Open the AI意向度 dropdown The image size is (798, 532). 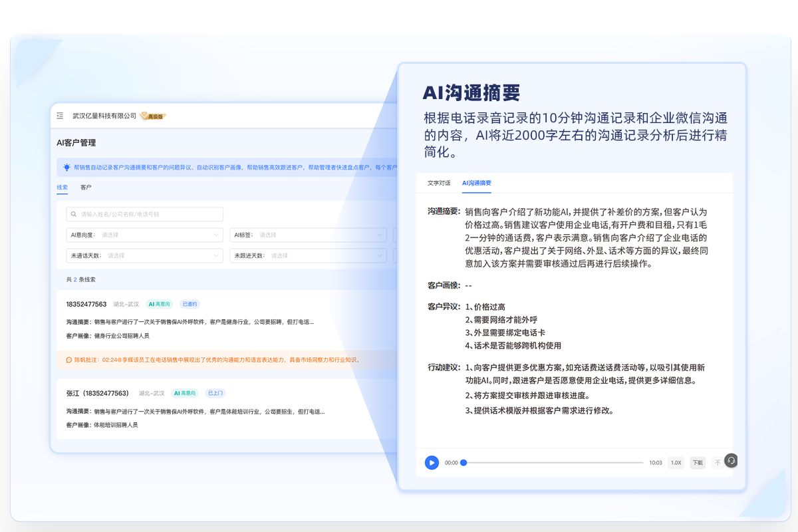(144, 234)
